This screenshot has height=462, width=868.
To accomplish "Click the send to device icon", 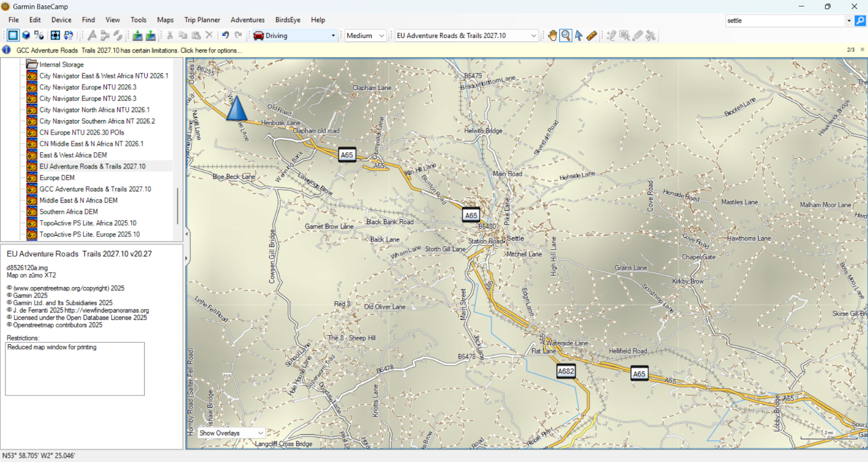I will pos(138,35).
